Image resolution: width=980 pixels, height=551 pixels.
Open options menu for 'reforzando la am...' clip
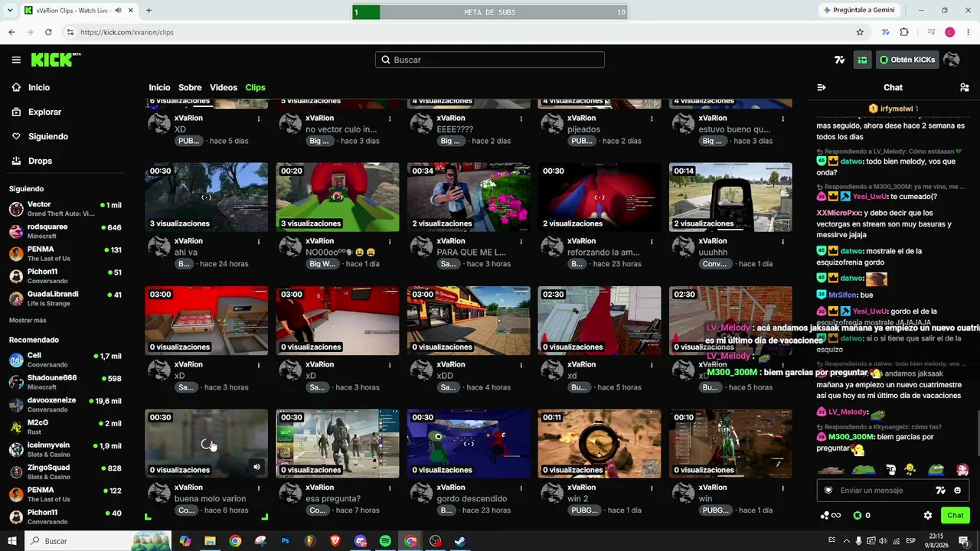click(x=652, y=242)
